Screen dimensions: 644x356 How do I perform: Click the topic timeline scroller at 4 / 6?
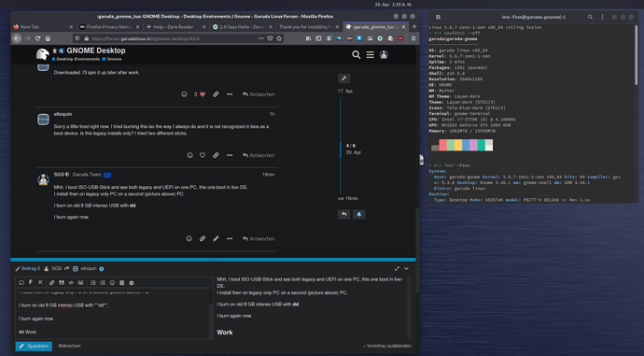tap(350, 149)
